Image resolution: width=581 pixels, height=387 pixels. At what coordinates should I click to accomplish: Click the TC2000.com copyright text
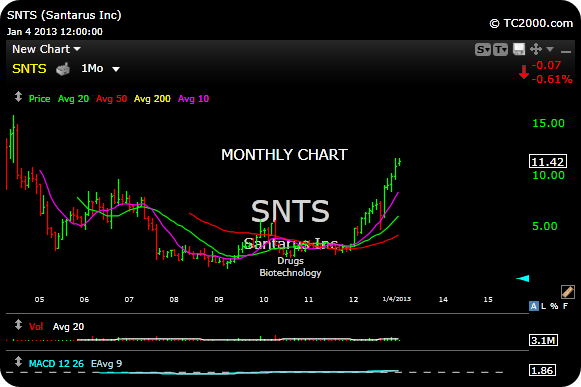[x=531, y=23]
